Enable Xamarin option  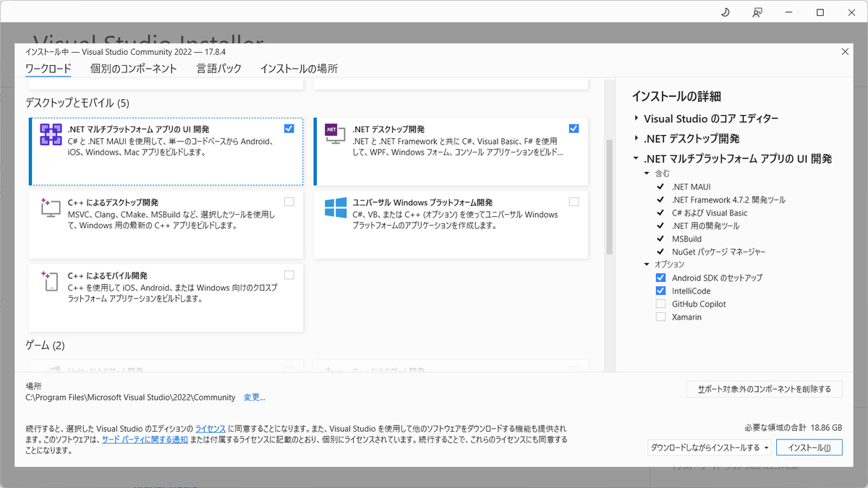point(660,317)
